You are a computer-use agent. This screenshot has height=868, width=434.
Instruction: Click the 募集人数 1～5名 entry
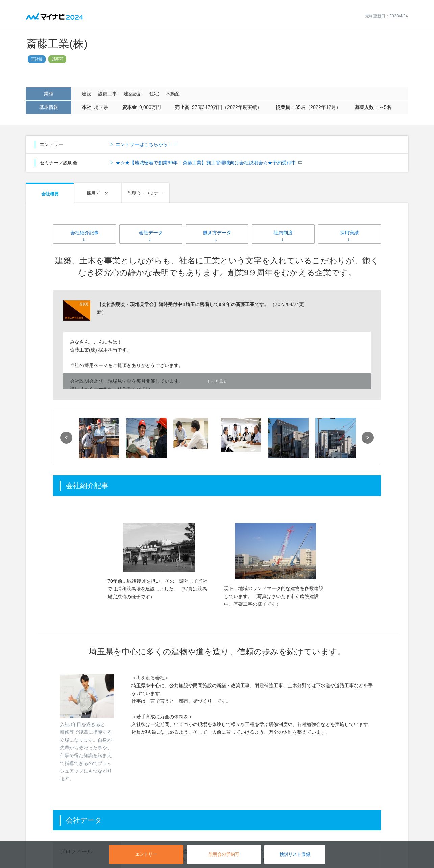[373, 107]
